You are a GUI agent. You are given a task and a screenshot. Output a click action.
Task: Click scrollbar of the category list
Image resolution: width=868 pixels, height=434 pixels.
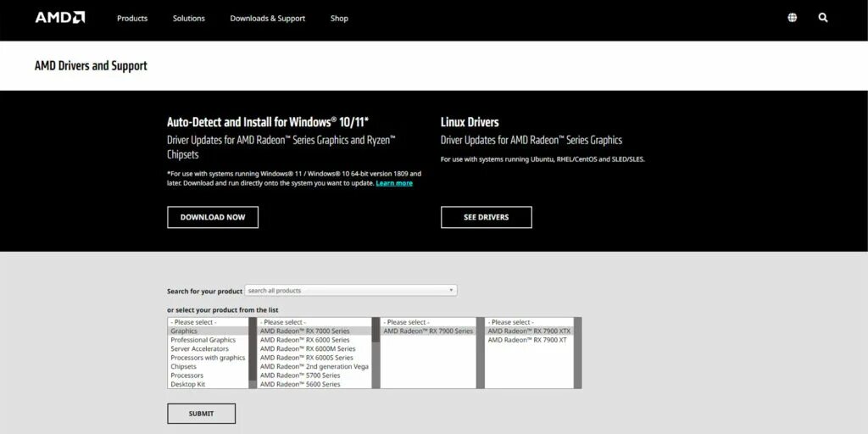[253, 353]
